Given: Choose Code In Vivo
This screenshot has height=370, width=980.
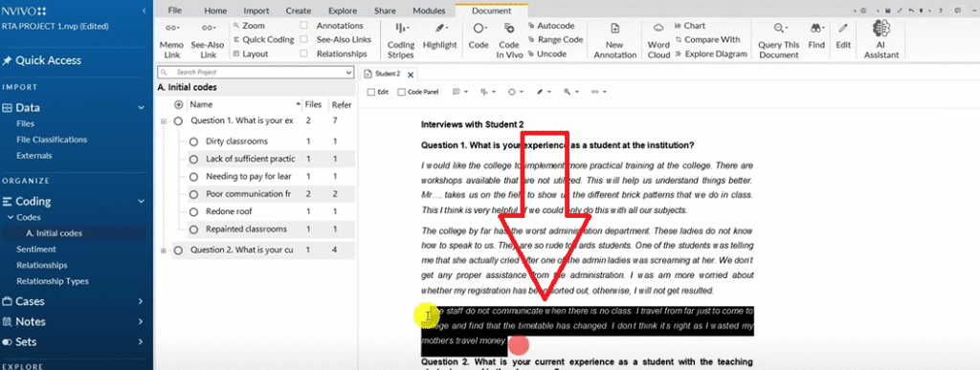Looking at the screenshot, I should tap(509, 41).
